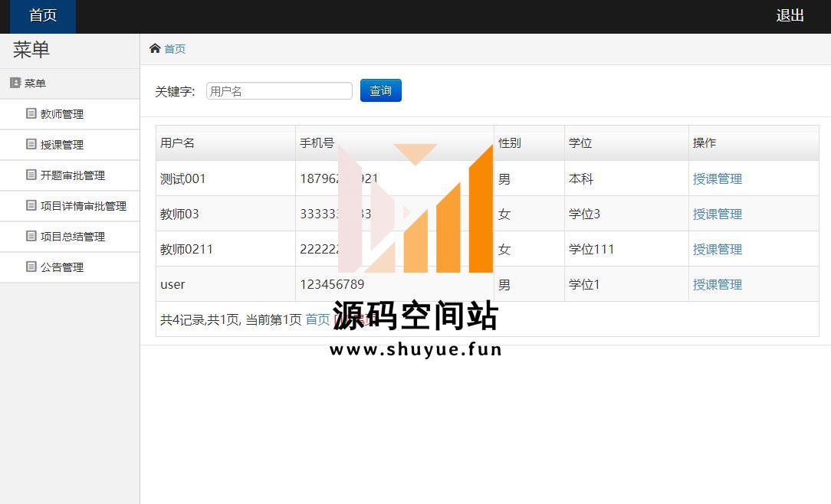Click the 操作 column header
Screen dimensions: 831x504
[x=754, y=143]
